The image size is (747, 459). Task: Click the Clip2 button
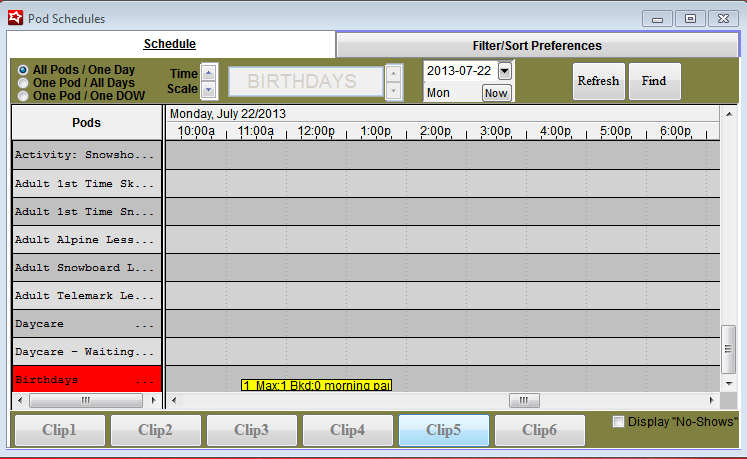pyautogui.click(x=155, y=430)
